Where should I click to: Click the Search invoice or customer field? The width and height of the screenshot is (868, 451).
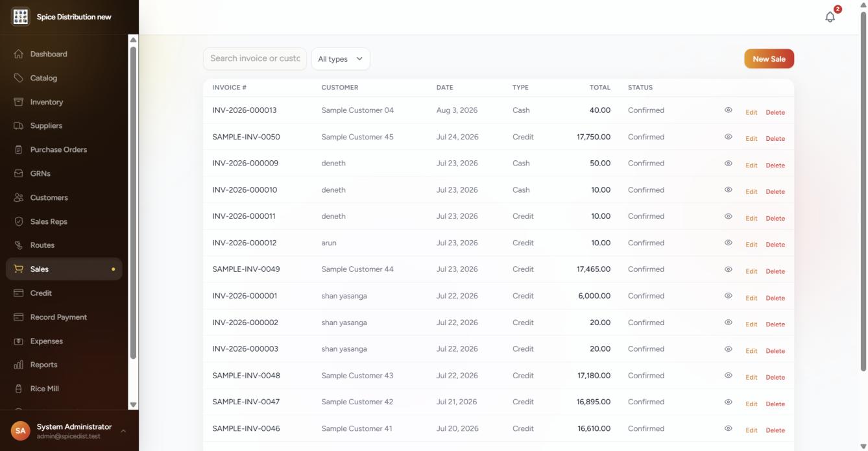pos(255,58)
